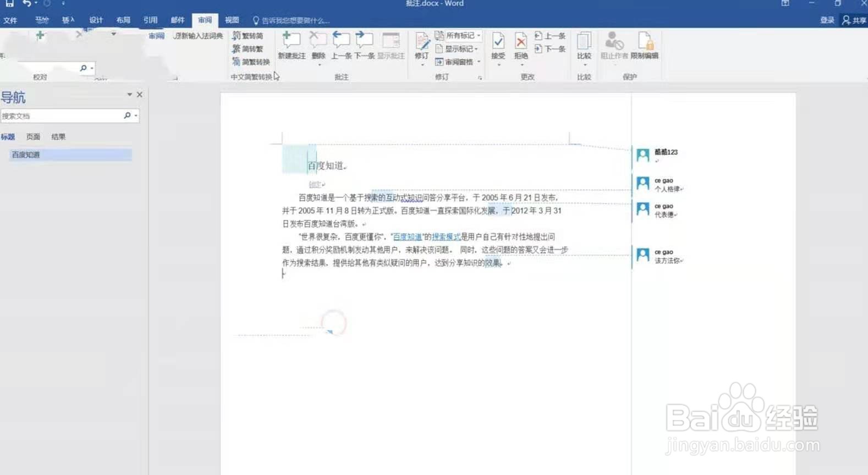This screenshot has width=868, height=475.
Task: Switch to 结果 tab in navigation pane
Action: pyautogui.click(x=58, y=137)
